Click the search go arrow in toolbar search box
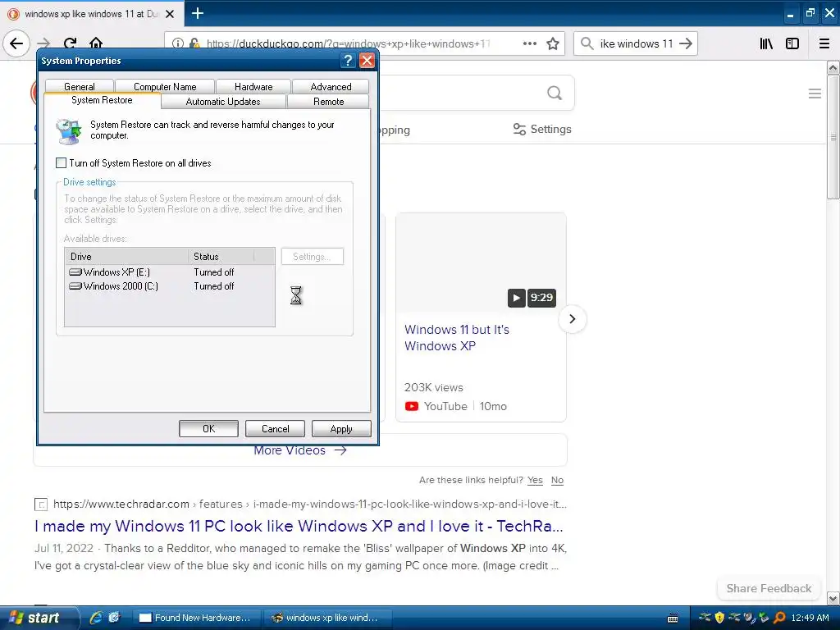Image resolution: width=840 pixels, height=630 pixels. click(685, 44)
